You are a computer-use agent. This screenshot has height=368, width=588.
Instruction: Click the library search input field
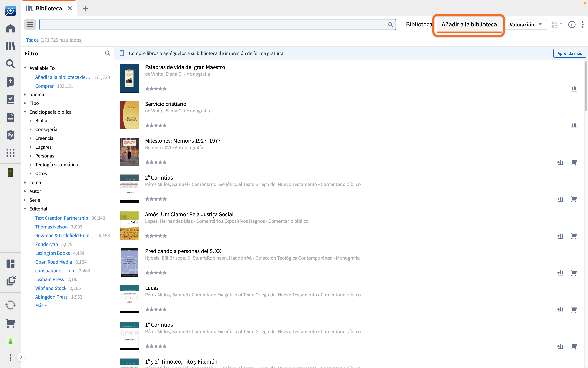click(x=217, y=25)
